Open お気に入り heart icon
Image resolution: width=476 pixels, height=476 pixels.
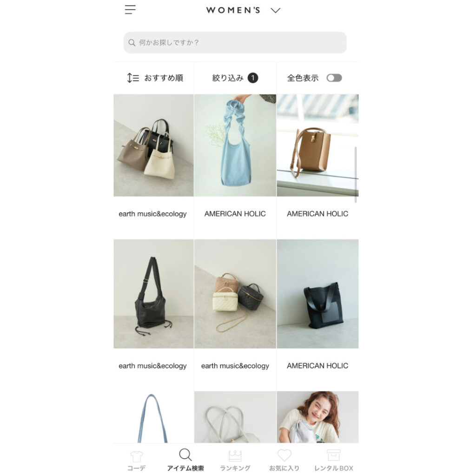[x=284, y=456]
